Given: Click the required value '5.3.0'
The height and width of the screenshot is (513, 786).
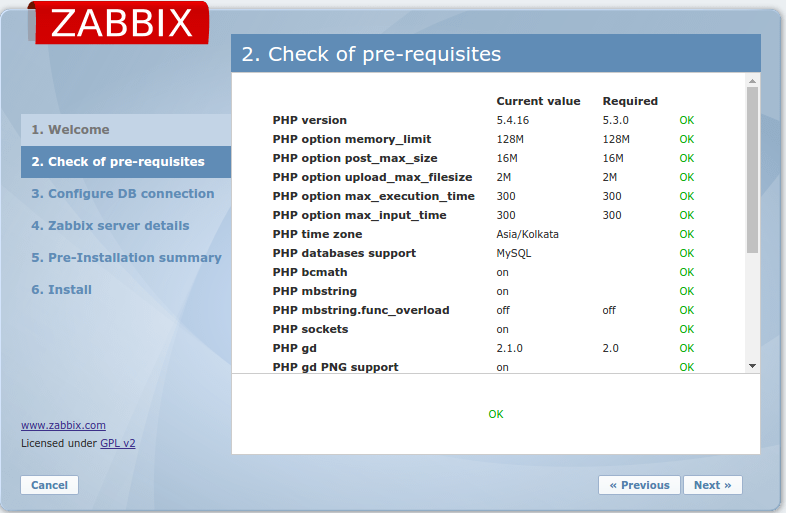Looking at the screenshot, I should 616,120.
